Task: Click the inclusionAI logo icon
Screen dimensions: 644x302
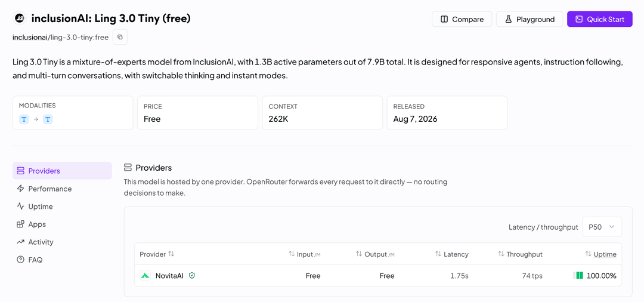Action: point(19,19)
